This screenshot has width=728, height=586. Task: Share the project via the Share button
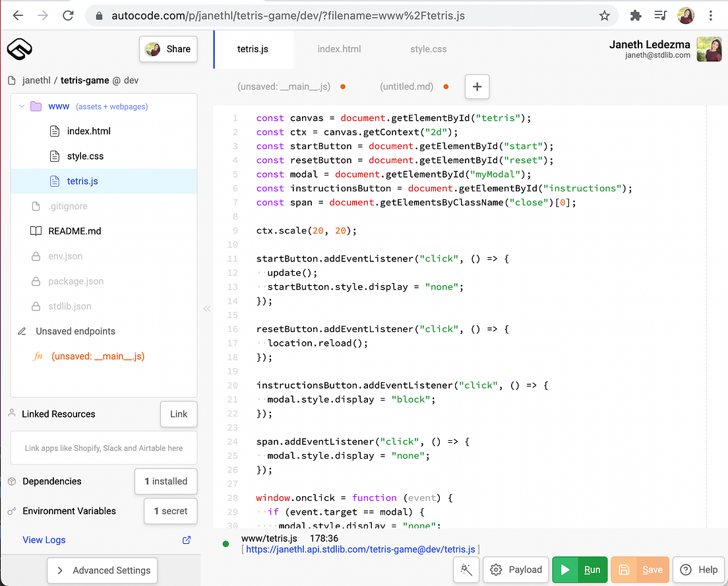click(168, 49)
